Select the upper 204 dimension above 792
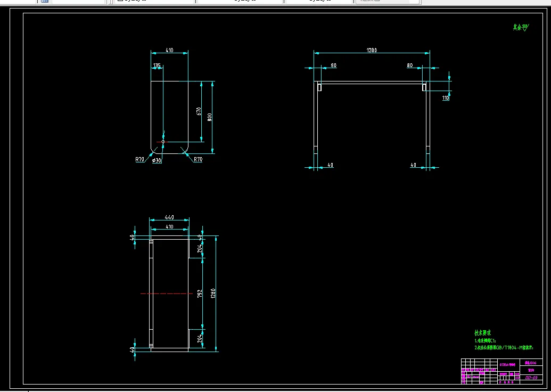551x392 pixels. [x=200, y=248]
